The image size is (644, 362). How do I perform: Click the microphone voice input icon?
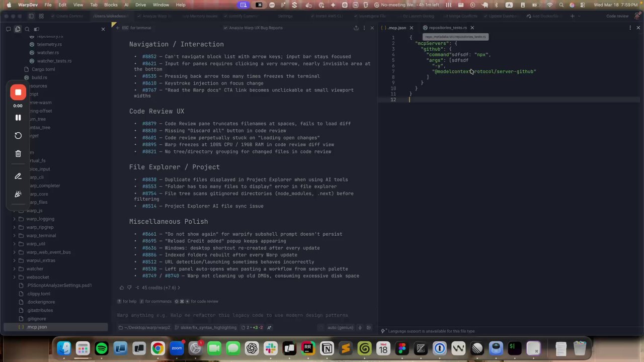click(x=360, y=327)
